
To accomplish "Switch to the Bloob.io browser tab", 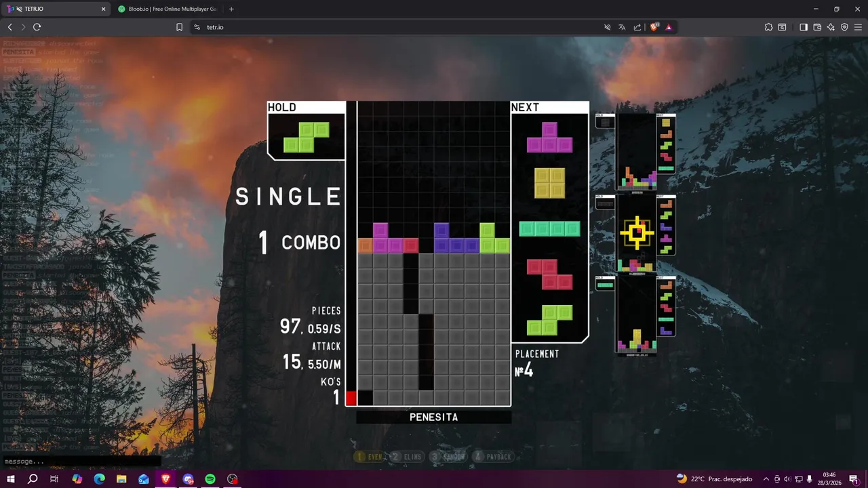I will click(167, 9).
